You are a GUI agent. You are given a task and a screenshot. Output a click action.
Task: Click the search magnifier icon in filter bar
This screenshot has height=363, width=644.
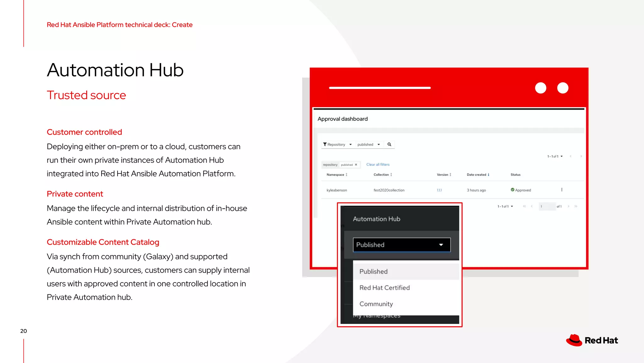coord(389,145)
